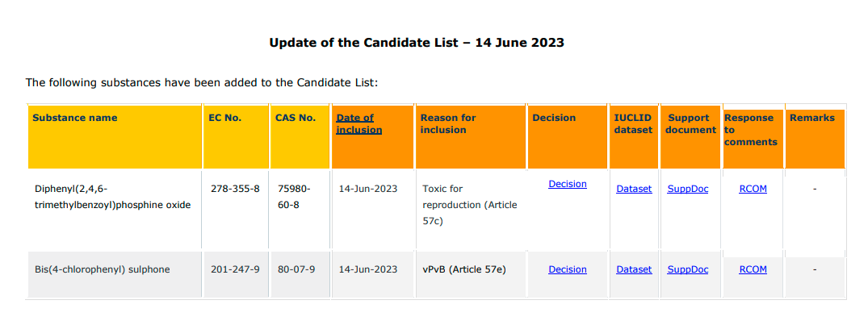Click the 'Remarks' column header

coord(812,118)
